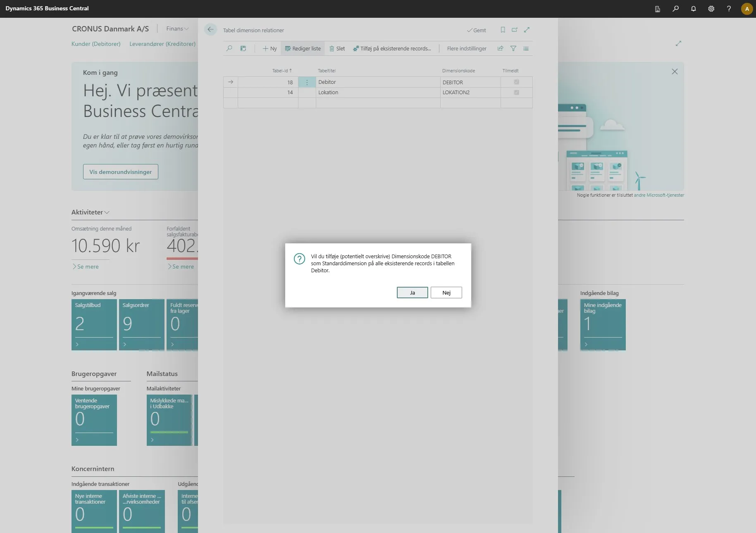Open the search icon in list toolbar
This screenshot has width=756, height=533.
point(229,48)
